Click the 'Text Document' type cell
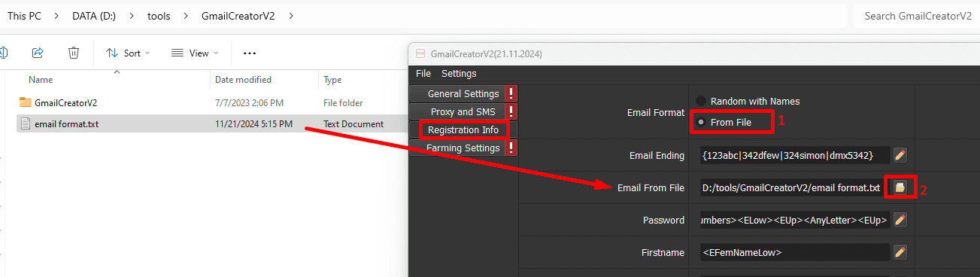Screen dimensions: 980x277 353,124
